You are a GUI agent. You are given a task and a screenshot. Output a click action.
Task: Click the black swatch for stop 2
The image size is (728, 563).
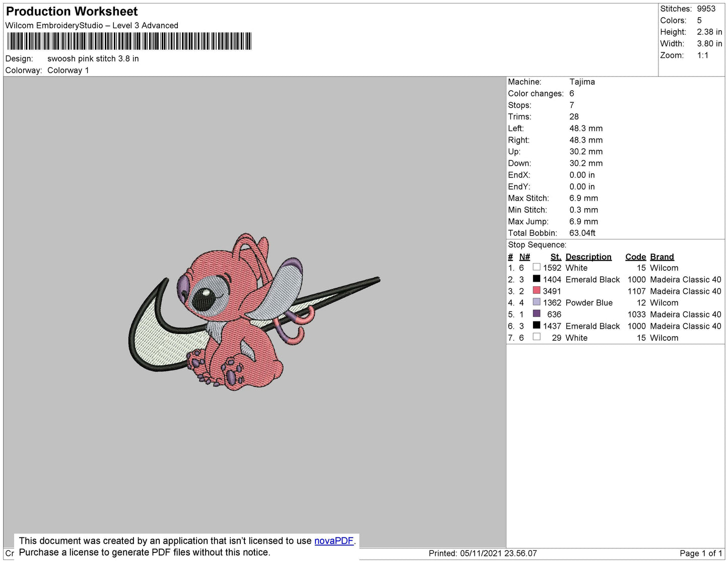coord(537,279)
